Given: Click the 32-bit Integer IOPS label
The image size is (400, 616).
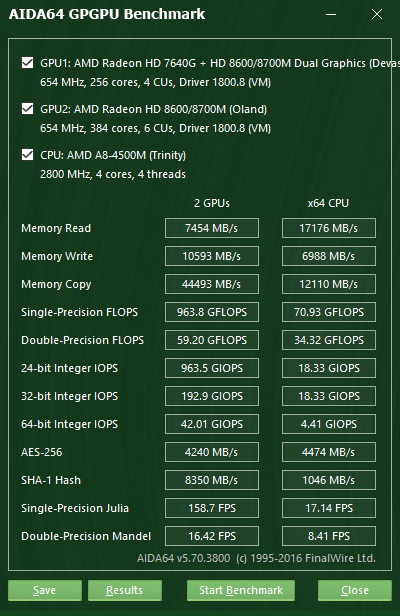Looking at the screenshot, I should coord(70,396).
